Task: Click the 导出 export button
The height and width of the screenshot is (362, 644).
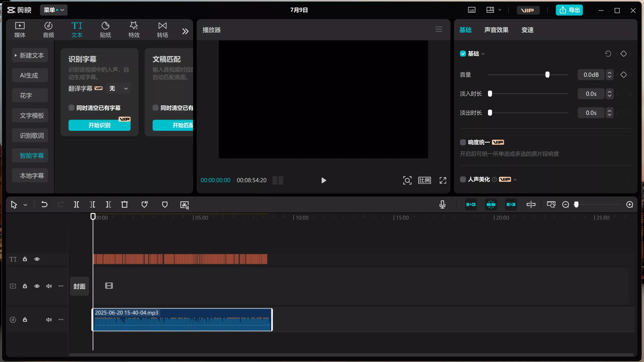Action: tap(569, 10)
